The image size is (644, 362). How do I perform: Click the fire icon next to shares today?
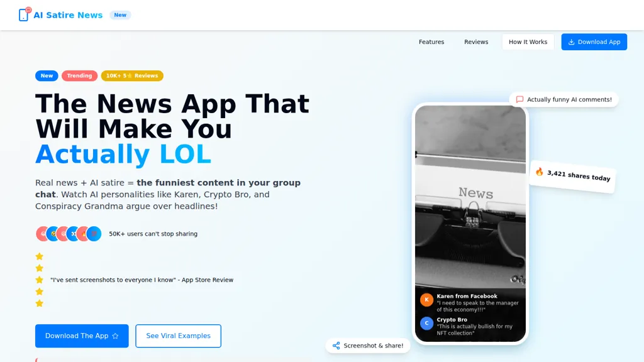(x=539, y=172)
